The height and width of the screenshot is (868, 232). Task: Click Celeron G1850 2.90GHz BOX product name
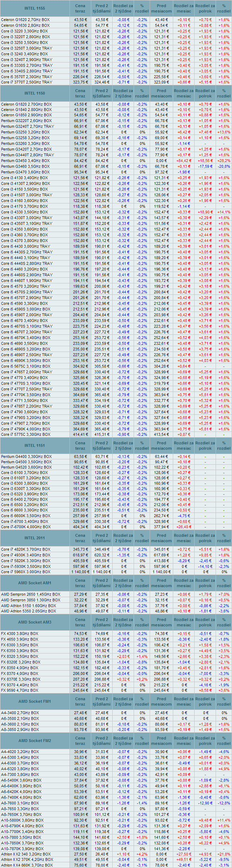26,115
